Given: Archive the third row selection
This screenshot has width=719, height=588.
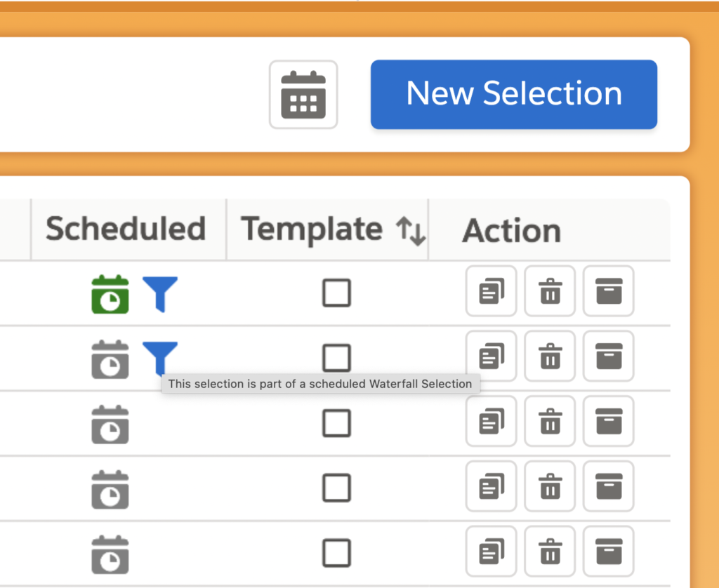Looking at the screenshot, I should click(608, 422).
